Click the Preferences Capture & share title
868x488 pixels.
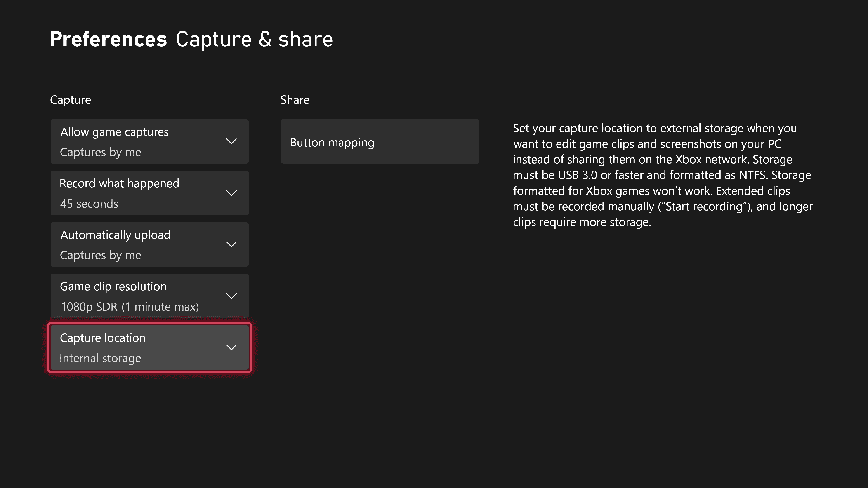(x=191, y=38)
